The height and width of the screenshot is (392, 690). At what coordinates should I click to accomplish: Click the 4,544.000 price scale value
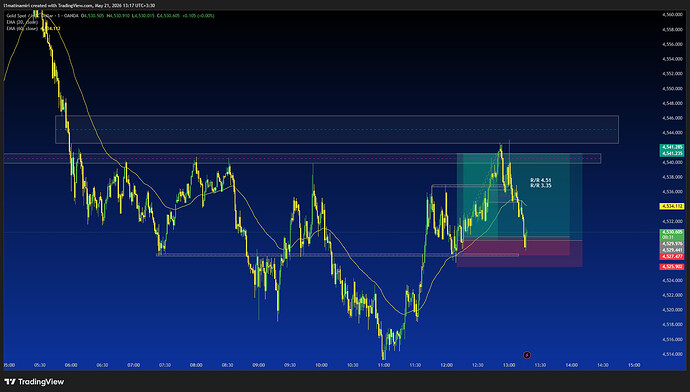672,132
